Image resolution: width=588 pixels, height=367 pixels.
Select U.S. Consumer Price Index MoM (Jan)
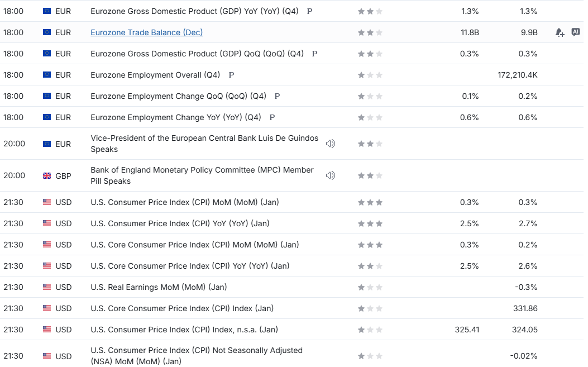185,202
